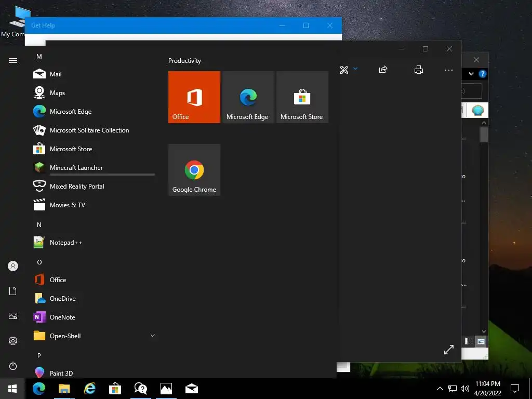Screen dimensions: 532x399
Task: Open Internet Explorer from the taskbar
Action: pos(89,389)
